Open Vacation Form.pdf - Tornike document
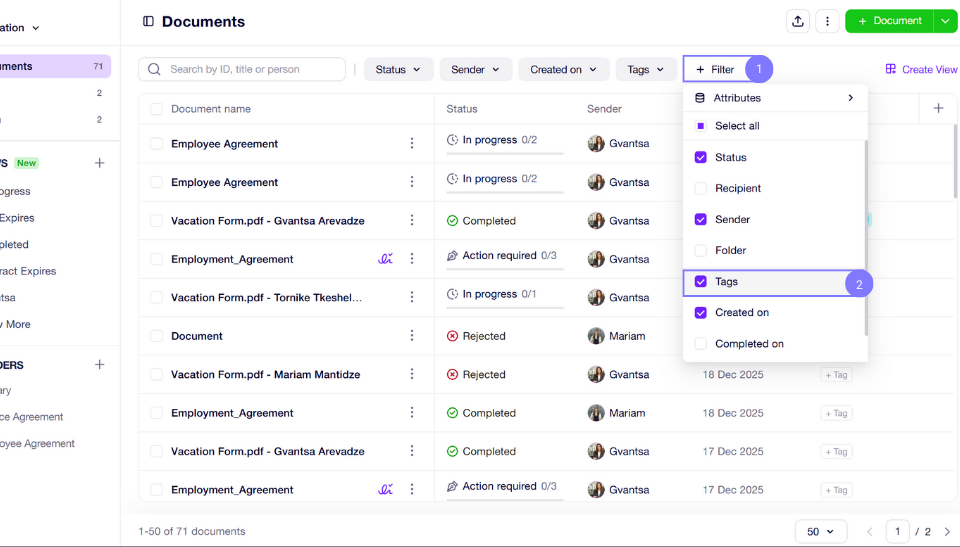Screen dimensions: 960x547 coord(266,297)
